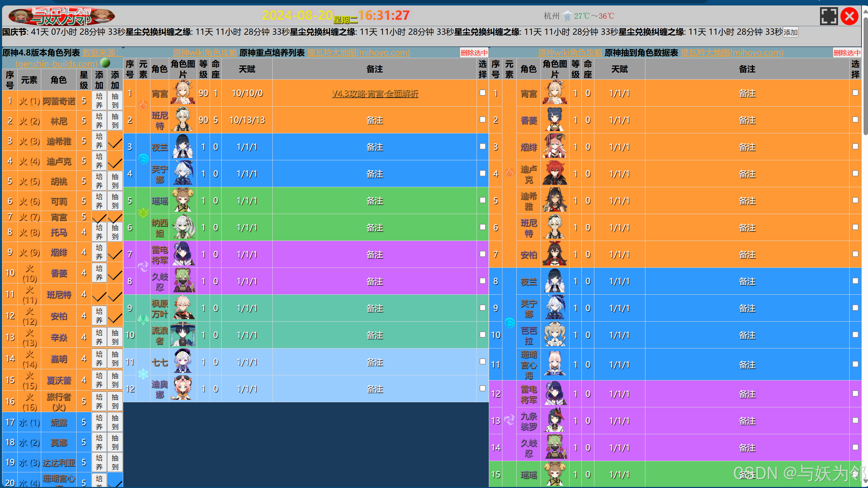
Task: Click the weather icon next to 杭州
Action: (x=567, y=16)
